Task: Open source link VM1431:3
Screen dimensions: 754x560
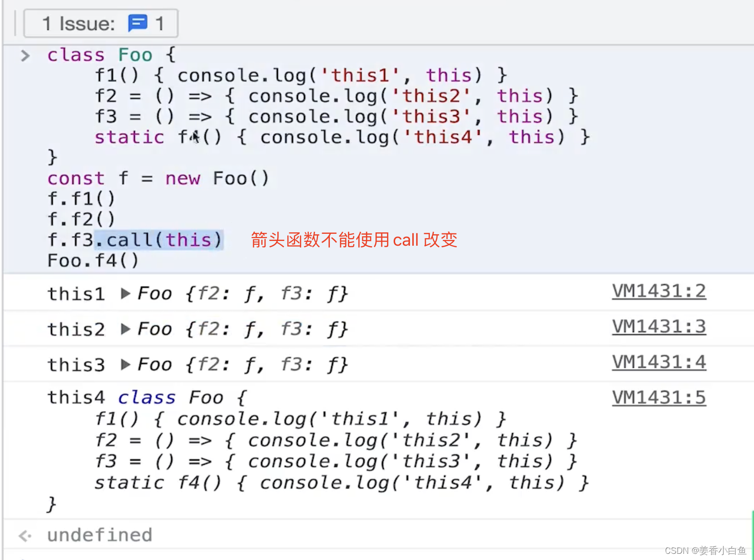Action: point(659,327)
